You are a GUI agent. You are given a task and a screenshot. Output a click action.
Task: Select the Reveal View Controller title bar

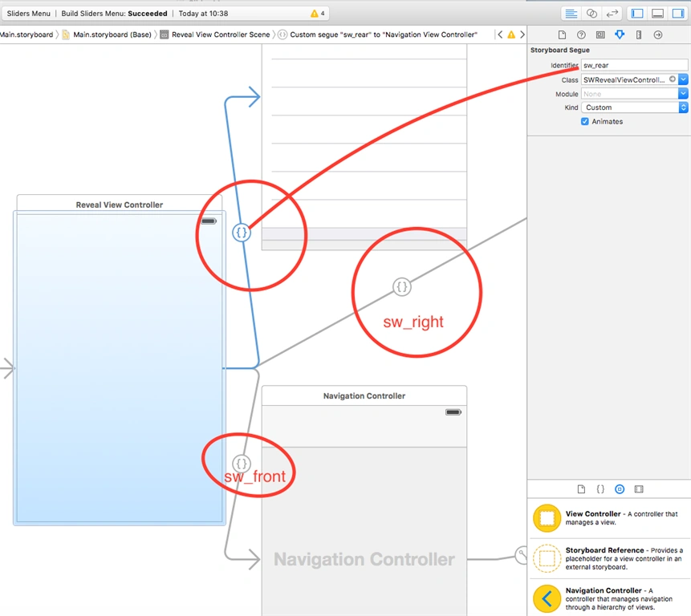point(120,205)
